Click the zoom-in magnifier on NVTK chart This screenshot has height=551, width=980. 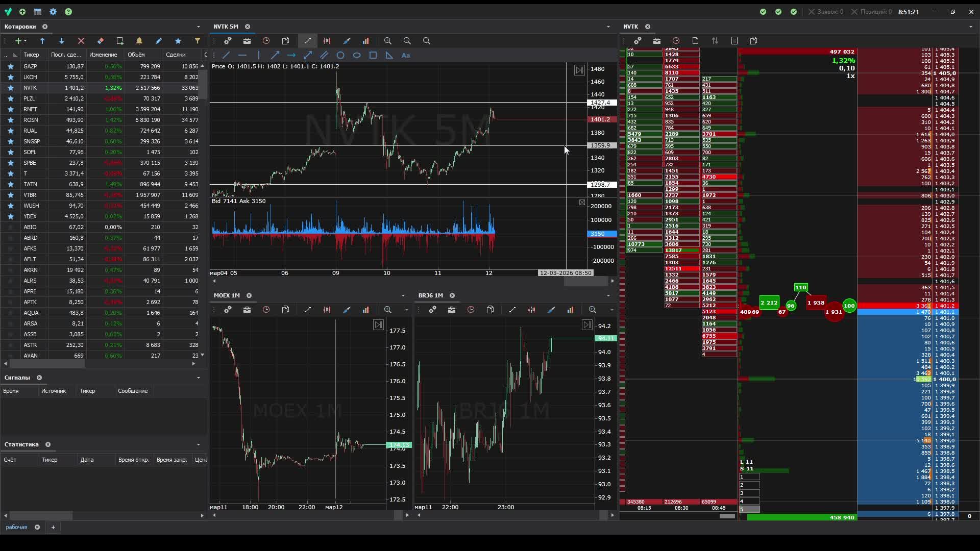click(388, 41)
